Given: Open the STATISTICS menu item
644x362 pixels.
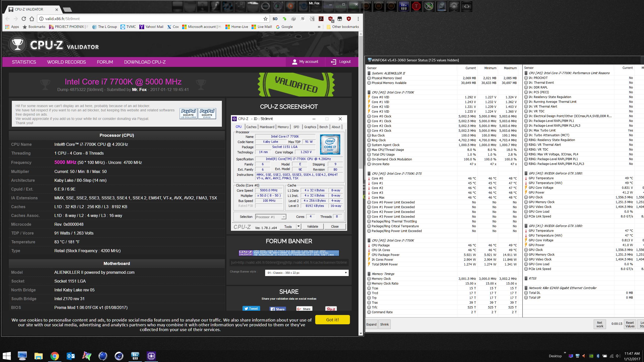Looking at the screenshot, I should (24, 62).
